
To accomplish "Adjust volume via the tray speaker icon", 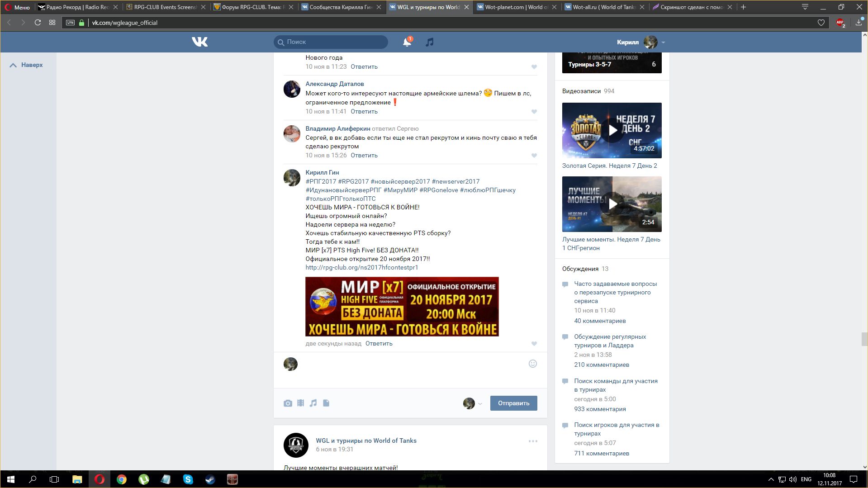I will [x=793, y=479].
